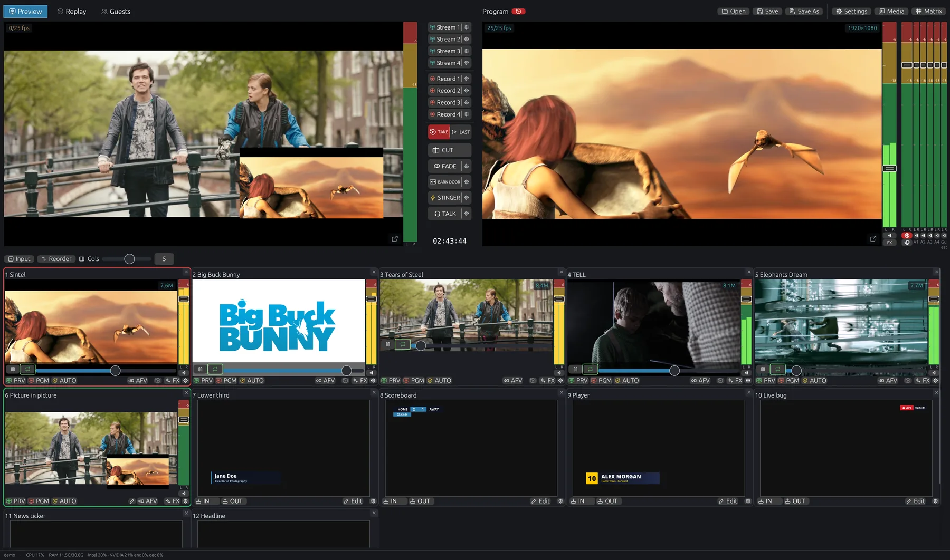
Task: Open the Media panel
Action: point(891,12)
